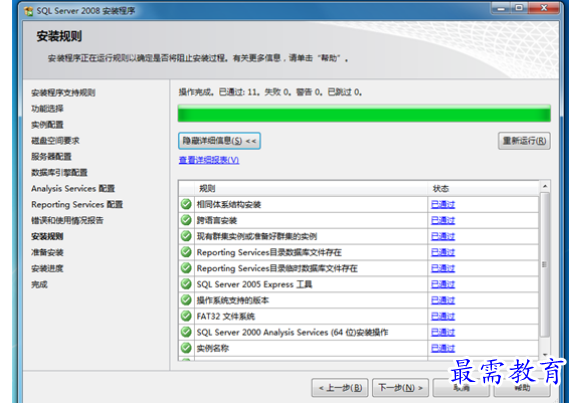This screenshot has width=572, height=403.
Task: Click rule text 现有群集实例或准备好群集的实例
Action: tap(257, 237)
